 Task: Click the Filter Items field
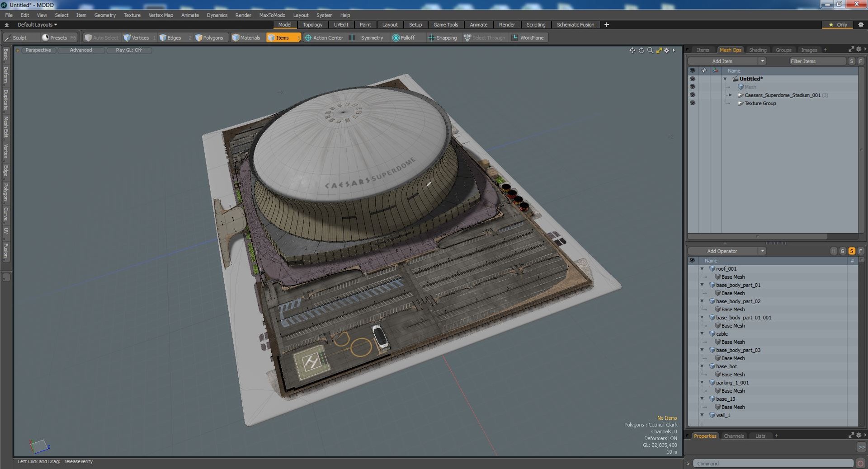click(817, 61)
